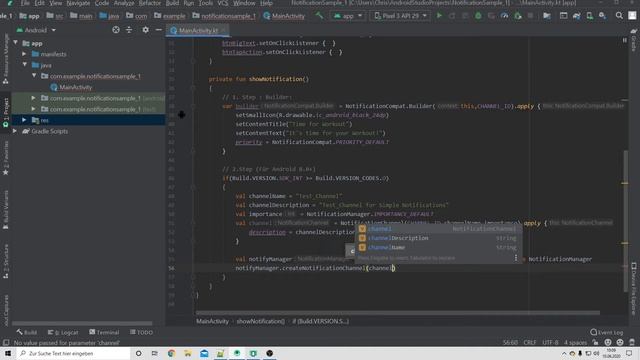Click the sad face feedback icon

620,342
